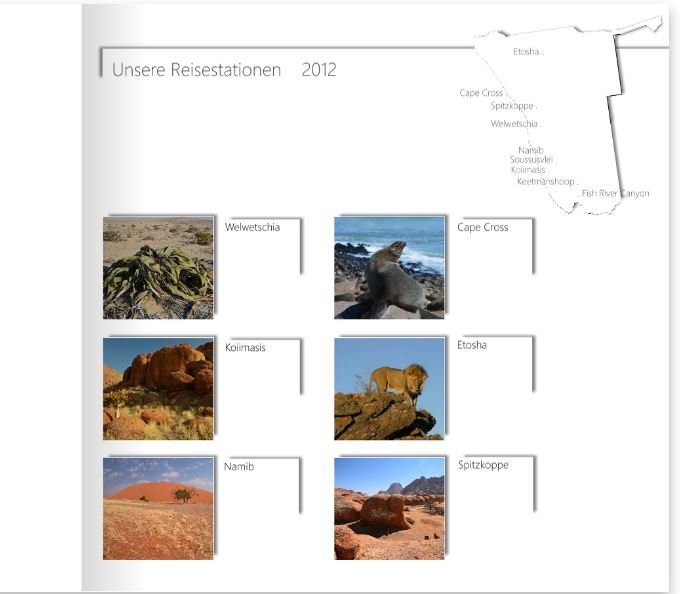Click the Namib label on the map
680x594 pixels.
[531, 150]
